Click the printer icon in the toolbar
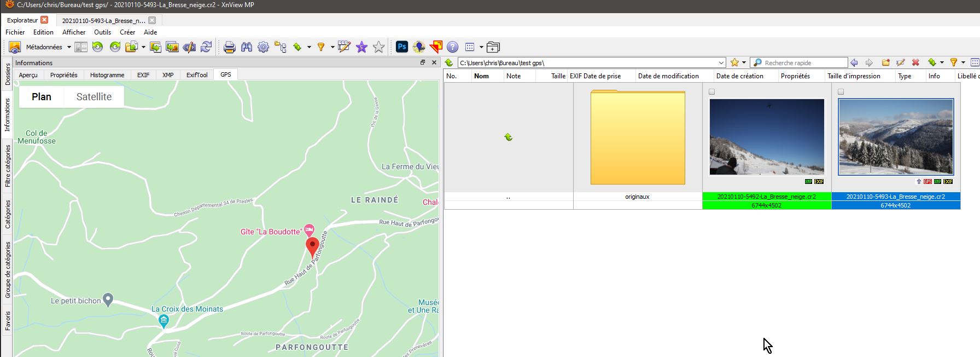This screenshot has width=980, height=357. (229, 47)
